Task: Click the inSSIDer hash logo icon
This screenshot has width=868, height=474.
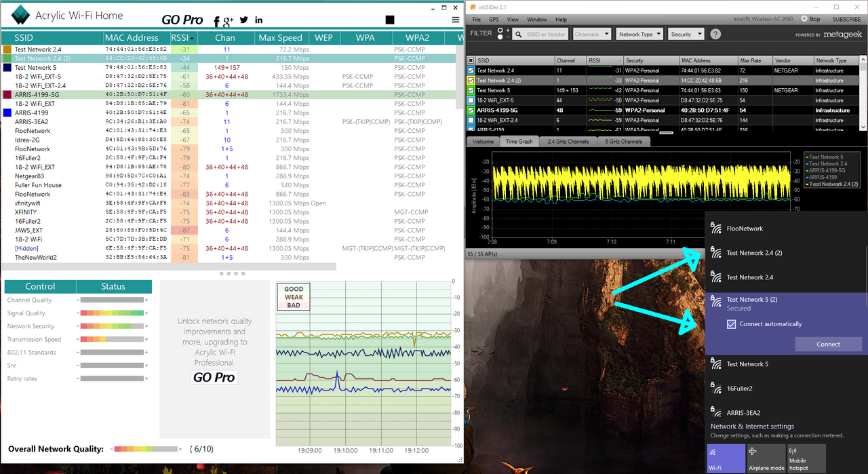Action: pyautogui.click(x=473, y=7)
